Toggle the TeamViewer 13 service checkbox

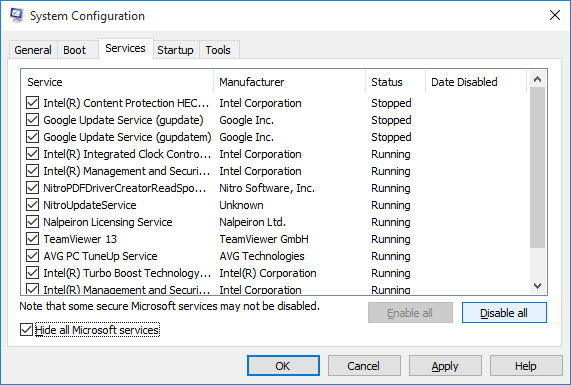pos(32,239)
